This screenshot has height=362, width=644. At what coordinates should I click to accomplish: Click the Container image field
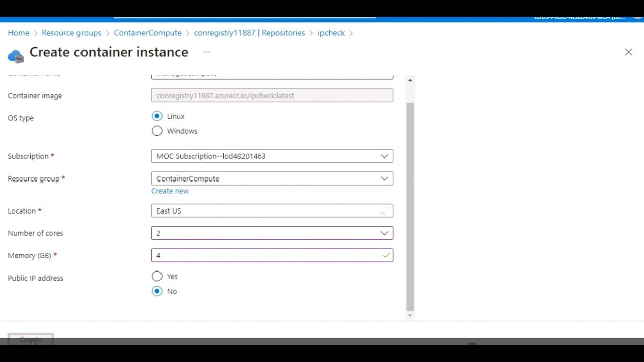click(x=272, y=96)
